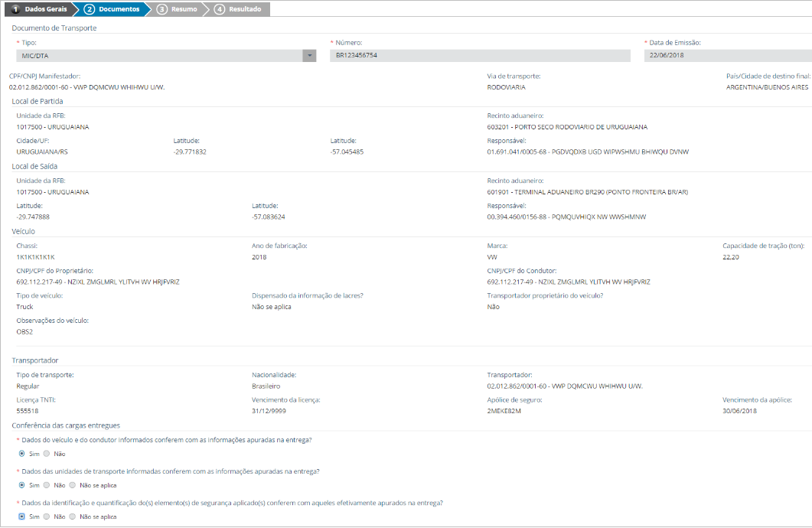This screenshot has width=812, height=528.
Task: Click the step 3 numbered circle icon
Action: point(161,8)
